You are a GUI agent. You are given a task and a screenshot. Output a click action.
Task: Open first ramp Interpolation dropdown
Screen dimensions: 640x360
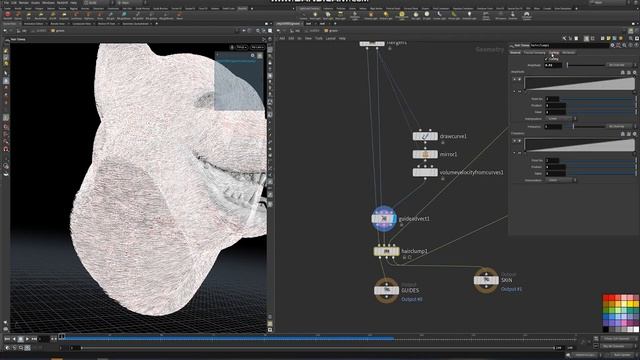(560, 119)
